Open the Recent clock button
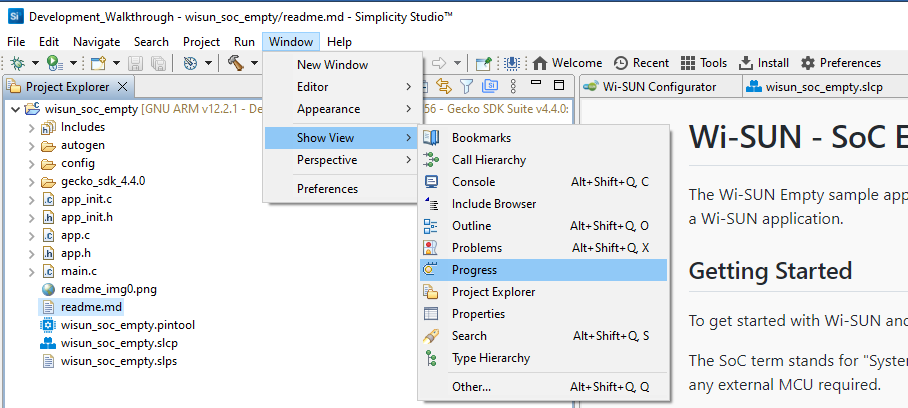This screenshot has width=908, height=408. 641,63
